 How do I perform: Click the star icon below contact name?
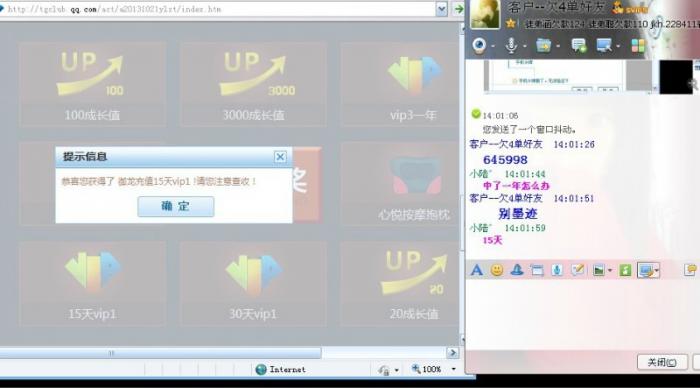point(511,24)
